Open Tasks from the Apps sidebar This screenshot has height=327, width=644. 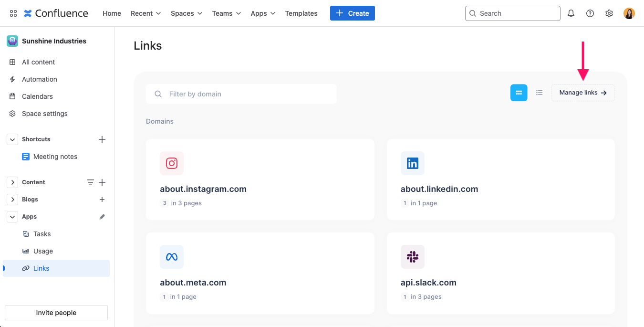coord(41,233)
